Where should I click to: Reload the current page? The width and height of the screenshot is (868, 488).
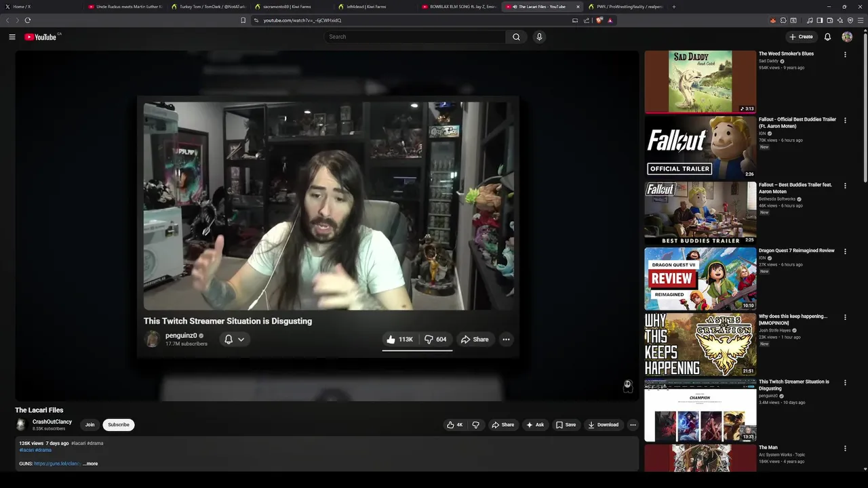point(28,20)
